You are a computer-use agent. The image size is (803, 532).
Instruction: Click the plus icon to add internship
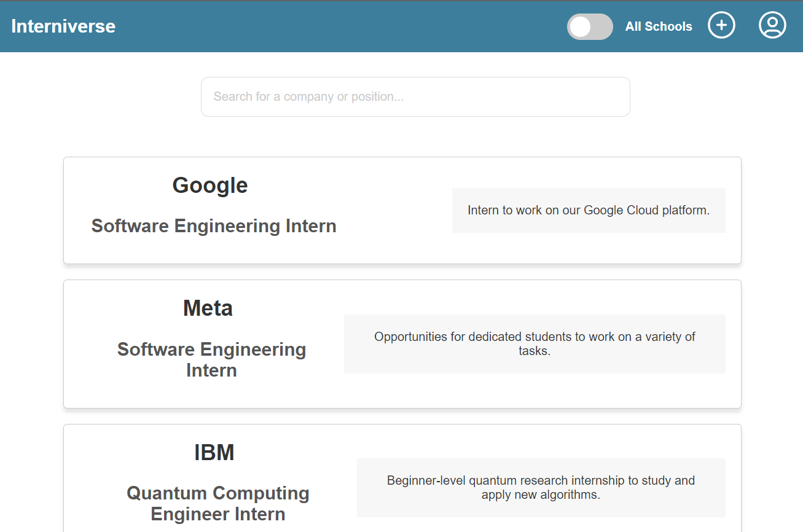point(721,26)
